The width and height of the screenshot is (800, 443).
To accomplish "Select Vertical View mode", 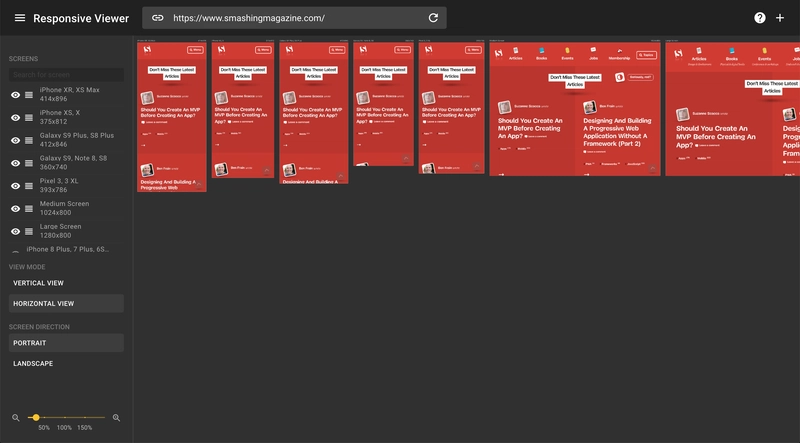I will pos(66,283).
